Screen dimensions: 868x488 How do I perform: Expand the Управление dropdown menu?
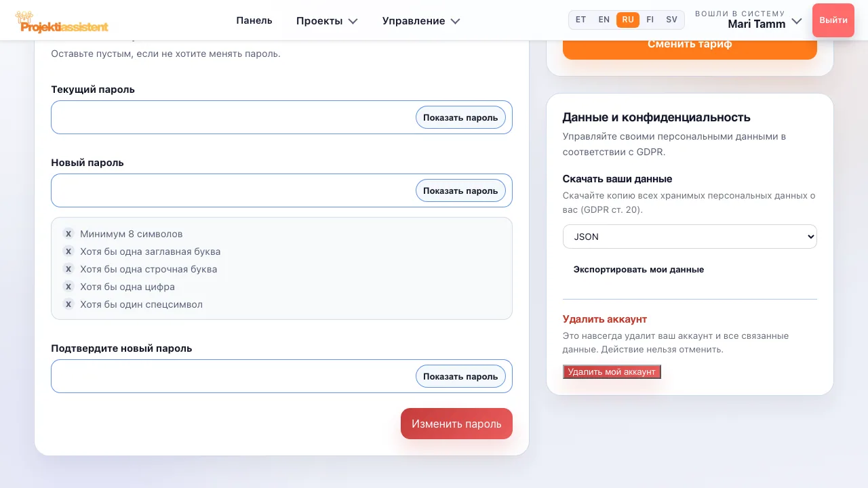pyautogui.click(x=421, y=21)
